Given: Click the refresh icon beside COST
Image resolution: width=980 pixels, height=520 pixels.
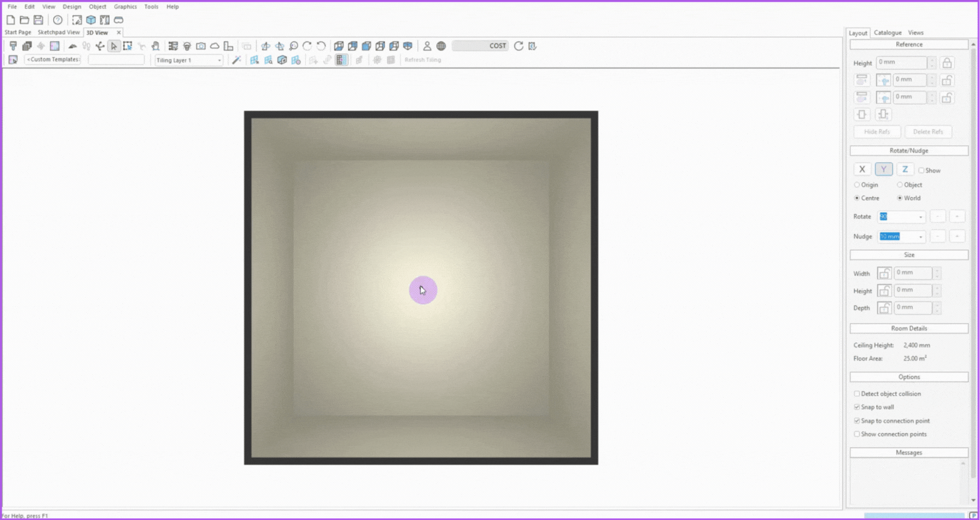Looking at the screenshot, I should click(519, 46).
